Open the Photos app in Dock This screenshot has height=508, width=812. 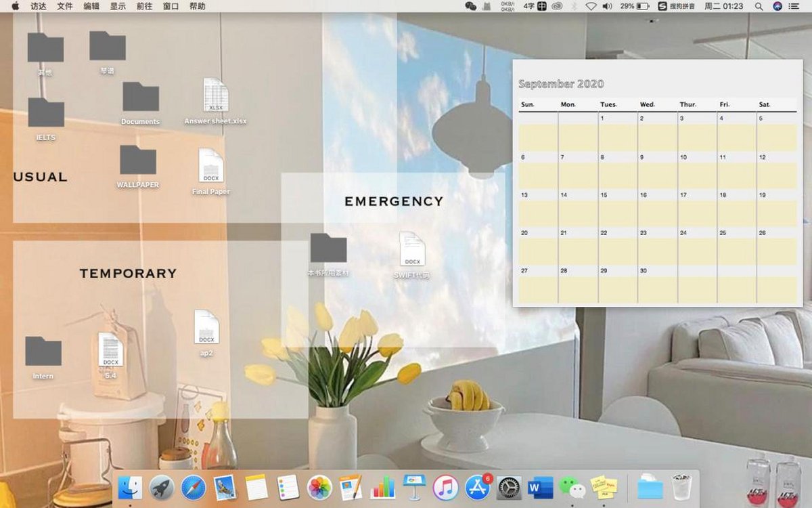[319, 487]
